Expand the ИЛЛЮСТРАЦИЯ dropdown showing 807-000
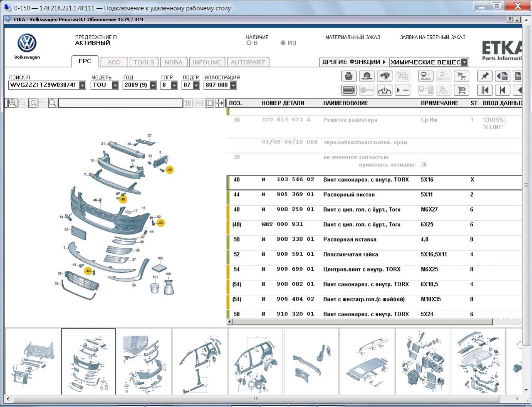This screenshot has width=532, height=407. [233, 85]
